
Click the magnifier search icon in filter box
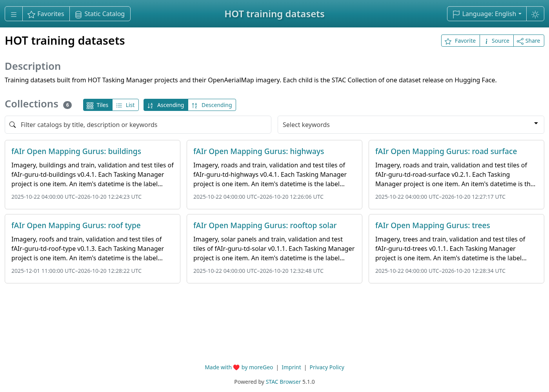tap(13, 125)
